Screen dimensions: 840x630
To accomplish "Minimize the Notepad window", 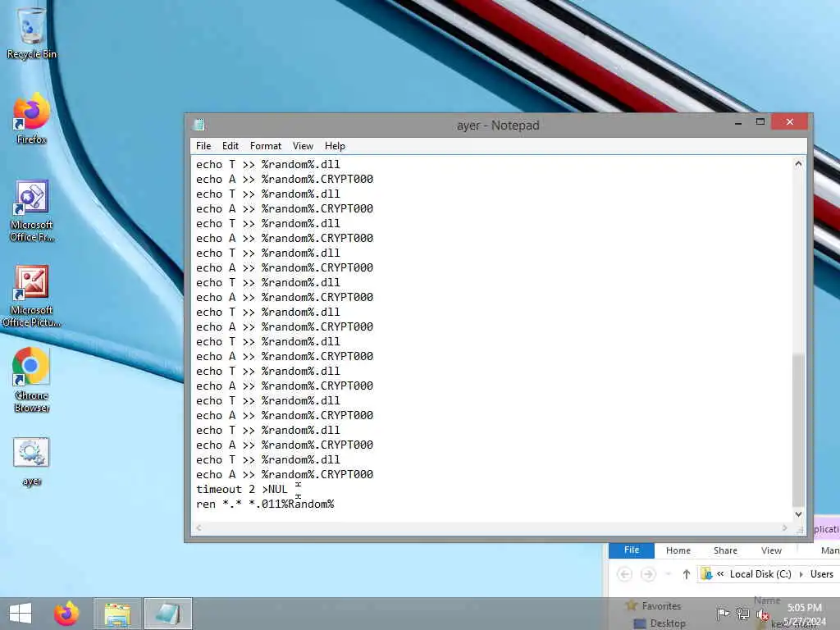I will [738, 123].
